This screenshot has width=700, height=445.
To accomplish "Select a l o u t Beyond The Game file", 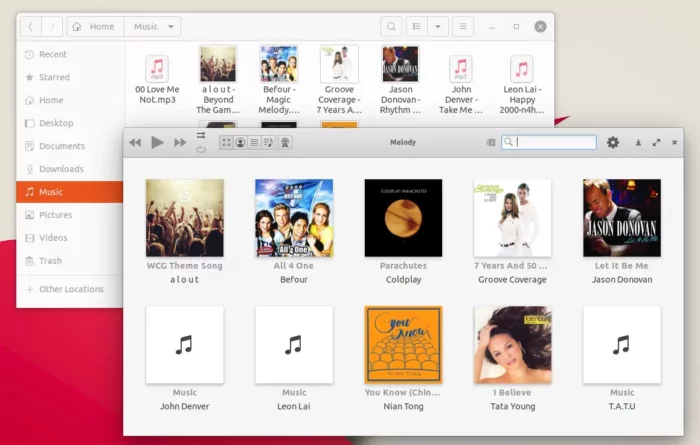I will pos(218,79).
